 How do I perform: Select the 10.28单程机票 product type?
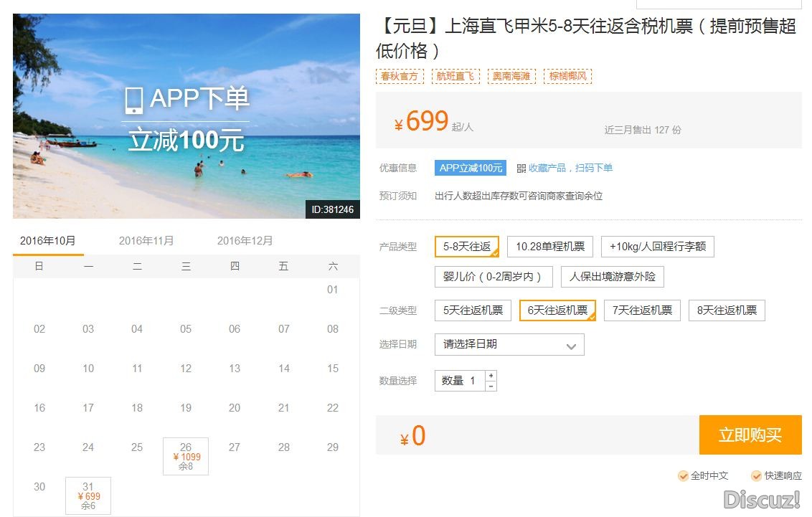[x=550, y=247]
